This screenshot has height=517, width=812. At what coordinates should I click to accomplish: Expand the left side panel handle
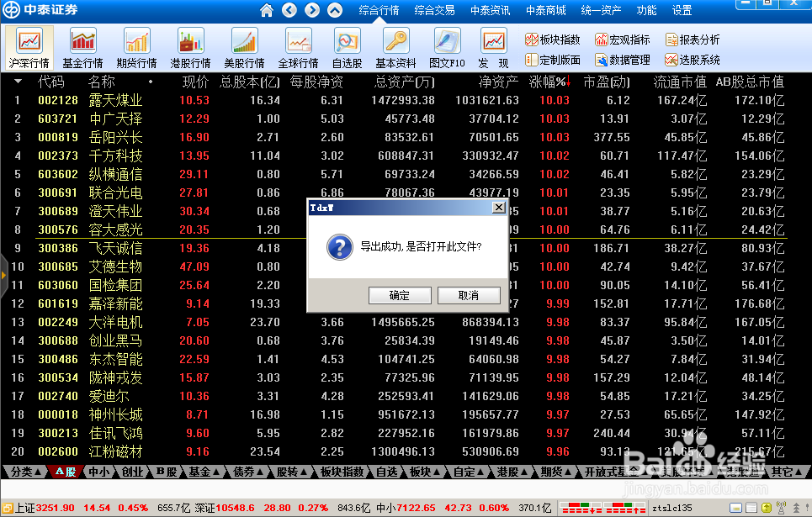pyautogui.click(x=3, y=275)
